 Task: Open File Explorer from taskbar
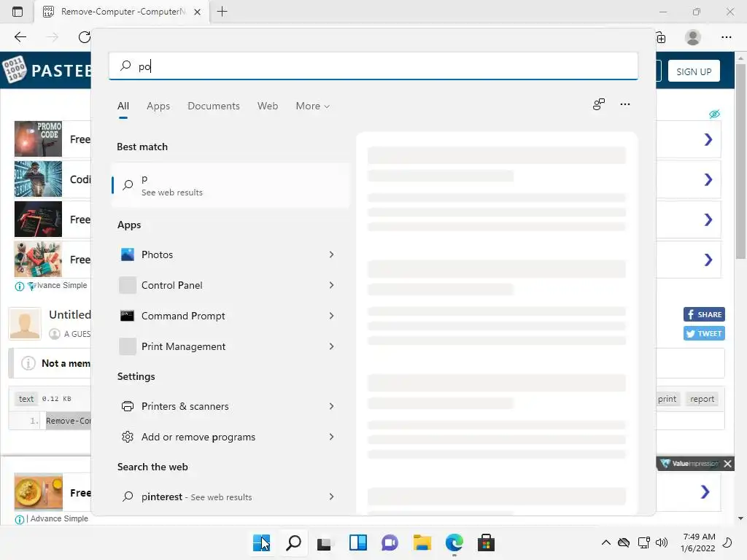click(x=422, y=542)
